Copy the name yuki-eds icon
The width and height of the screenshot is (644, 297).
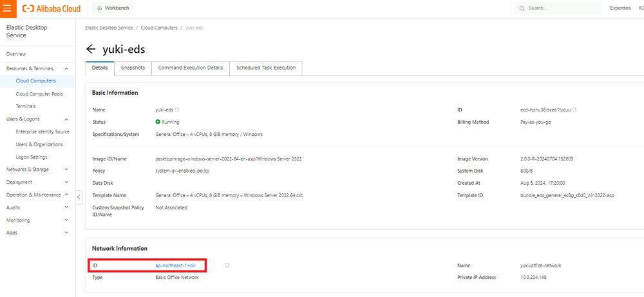tap(178, 110)
